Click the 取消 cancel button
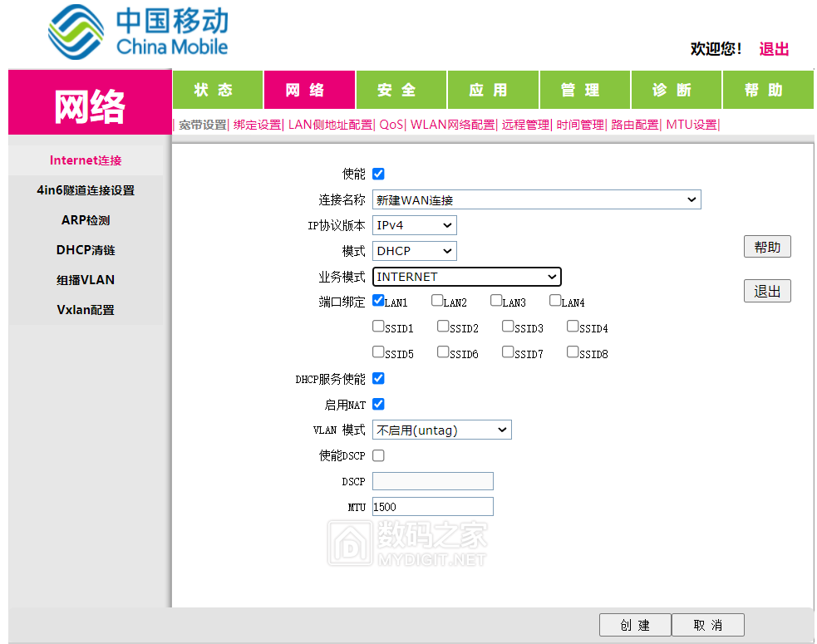 coord(707,625)
